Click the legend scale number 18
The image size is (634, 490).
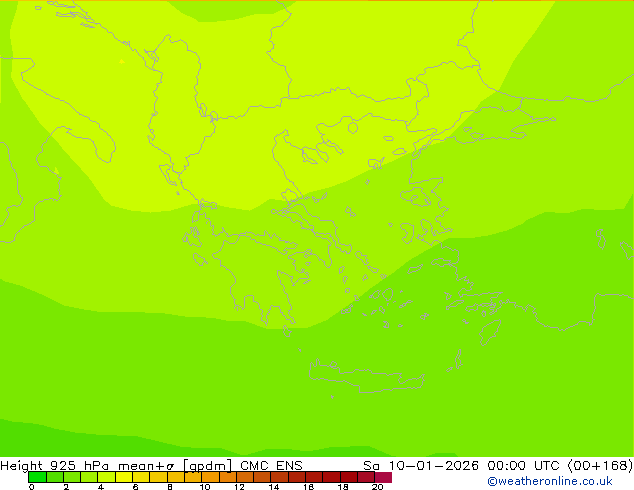point(343,487)
